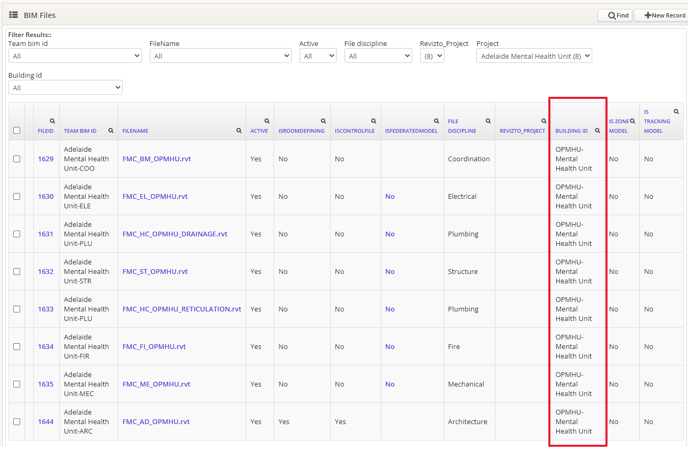The height and width of the screenshot is (450, 688).
Task: Open FMC_HC_OPMHU_DRAINAGE.rvt file link
Action: tap(175, 234)
